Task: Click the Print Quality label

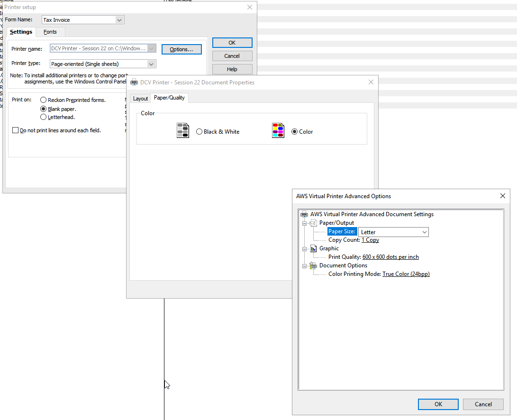Action: 345,257
